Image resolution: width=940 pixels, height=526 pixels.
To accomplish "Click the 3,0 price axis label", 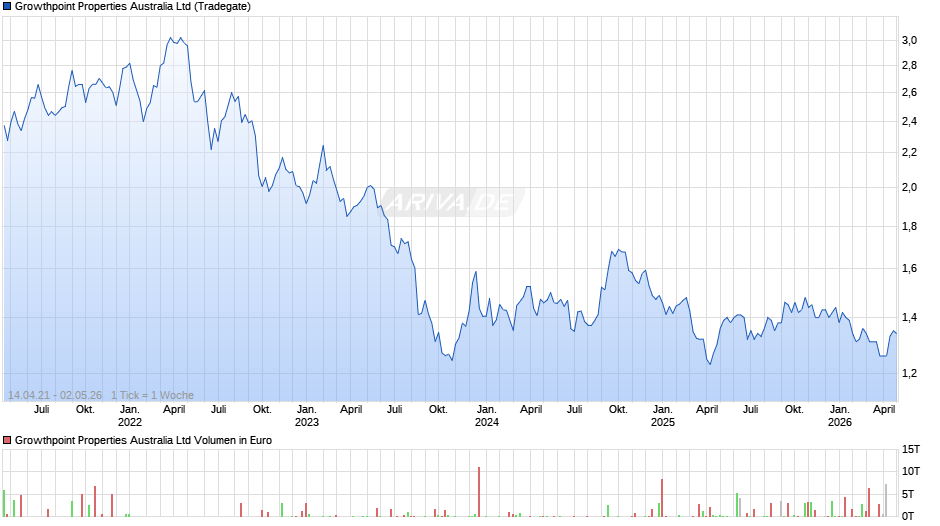I will (909, 40).
